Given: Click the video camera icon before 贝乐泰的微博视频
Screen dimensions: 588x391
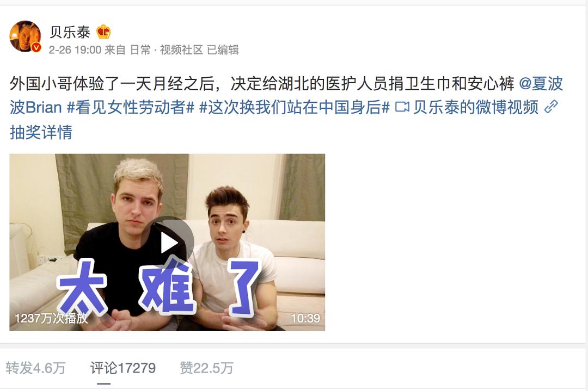Looking at the screenshot, I should tap(402, 108).
